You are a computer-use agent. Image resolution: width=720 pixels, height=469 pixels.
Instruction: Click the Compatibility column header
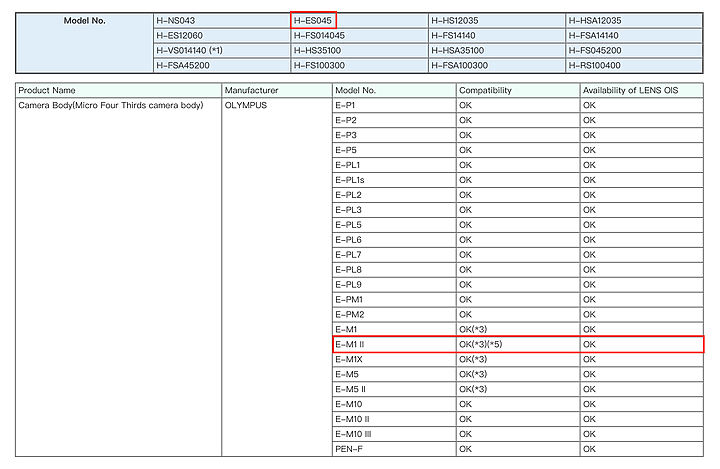(x=518, y=90)
